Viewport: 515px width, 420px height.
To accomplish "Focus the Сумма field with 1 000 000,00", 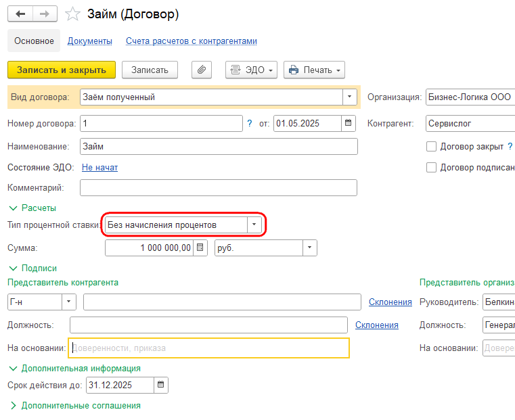I will coord(149,248).
